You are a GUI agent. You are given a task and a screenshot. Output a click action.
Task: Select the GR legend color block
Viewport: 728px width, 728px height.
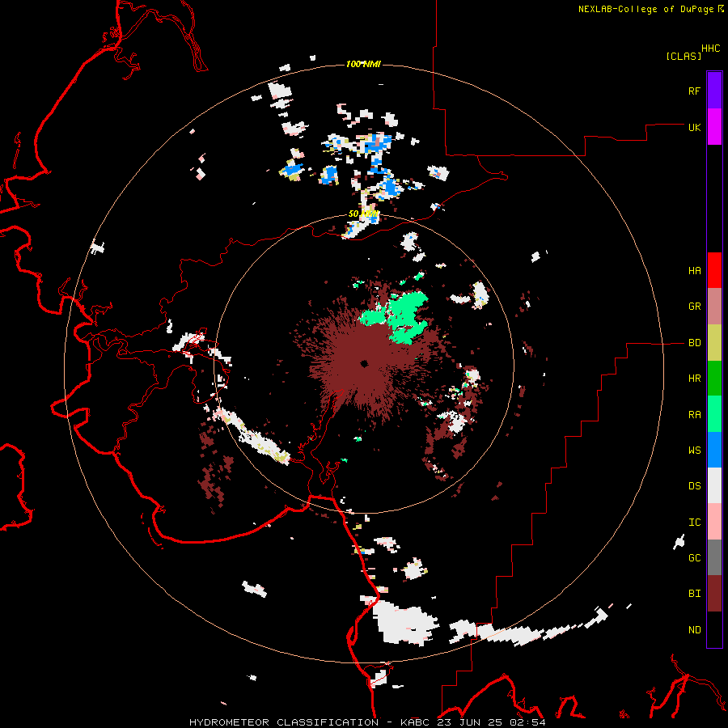(x=714, y=307)
